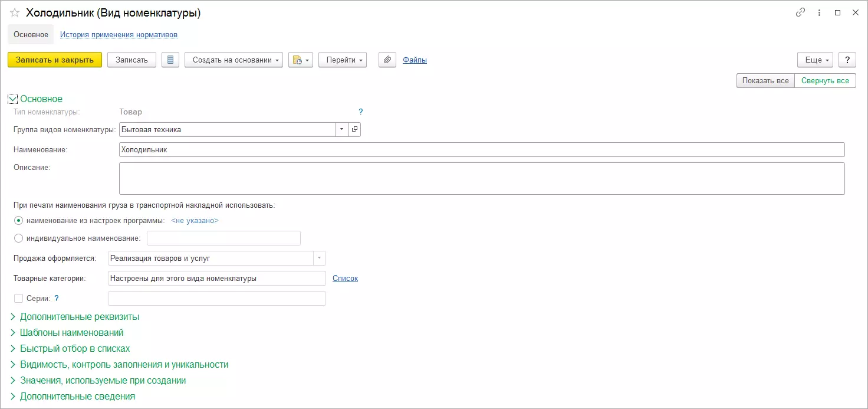Select "индивидуальное наименование" radio option
Screen dimensions: 868x409
(x=19, y=238)
